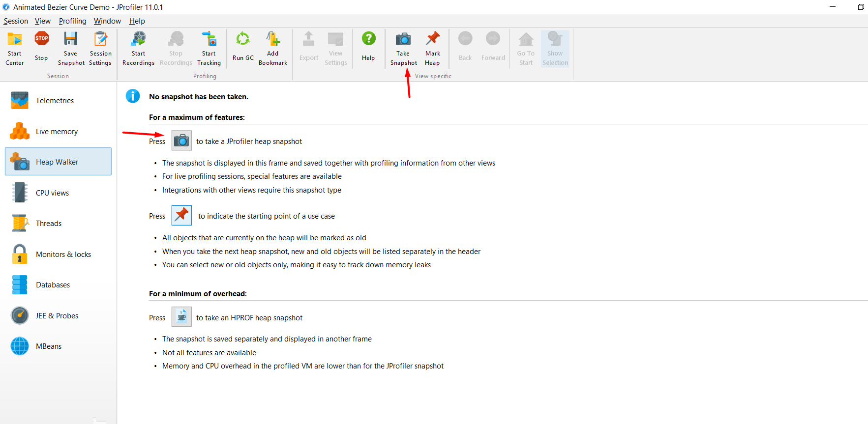Open the Session menu
Screen dimensions: 868x424
[16, 21]
